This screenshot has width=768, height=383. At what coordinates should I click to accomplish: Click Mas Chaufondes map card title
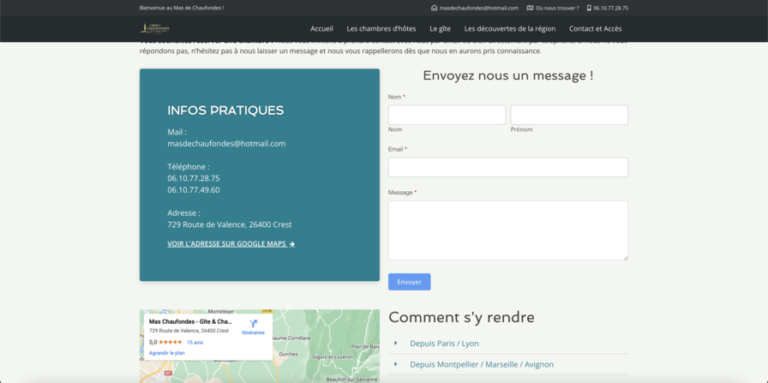pyautogui.click(x=191, y=322)
